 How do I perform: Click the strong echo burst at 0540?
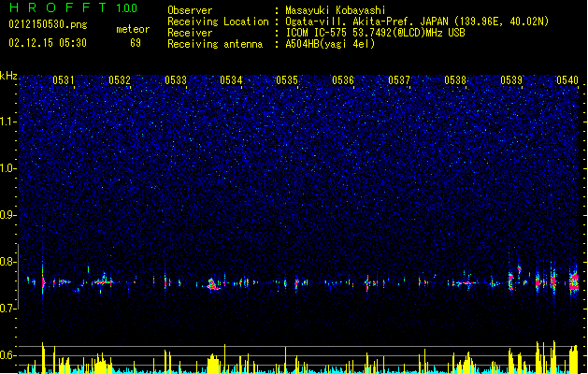pyautogui.click(x=574, y=281)
